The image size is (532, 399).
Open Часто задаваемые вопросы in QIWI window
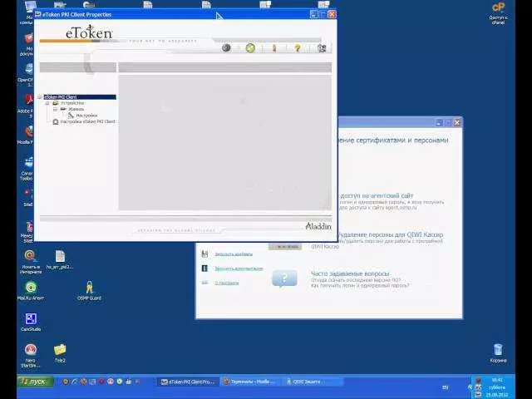tap(351, 273)
